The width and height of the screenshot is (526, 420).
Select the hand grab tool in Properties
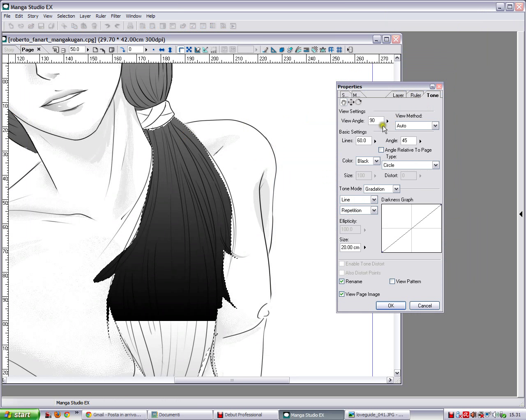pos(344,102)
